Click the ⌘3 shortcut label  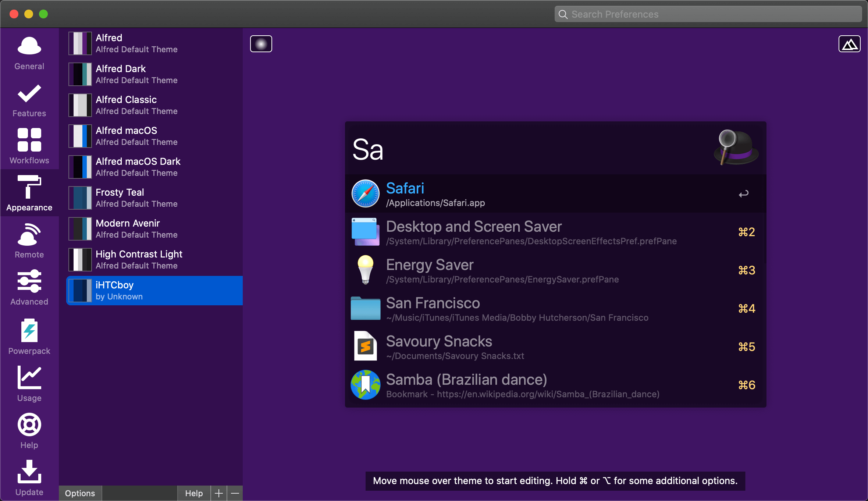tap(747, 270)
